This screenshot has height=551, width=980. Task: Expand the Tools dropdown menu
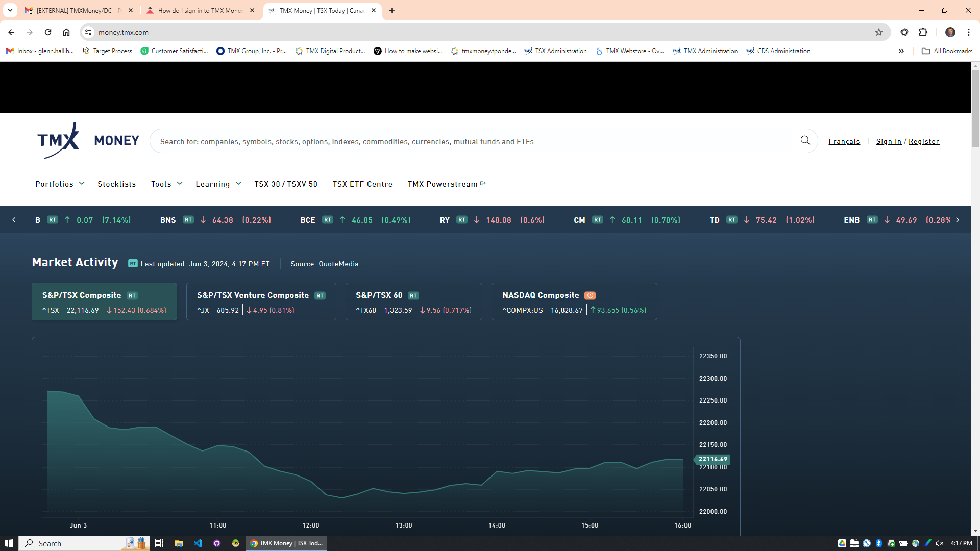[166, 184]
